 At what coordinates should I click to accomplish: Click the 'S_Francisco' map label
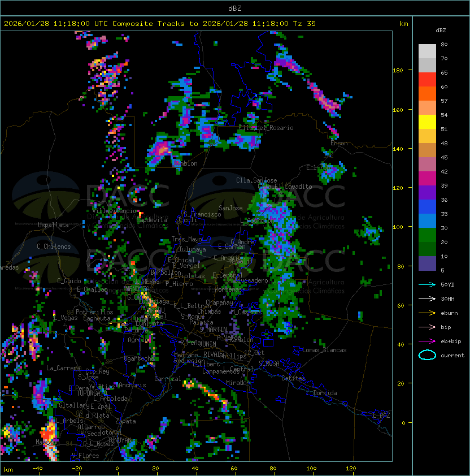[x=202, y=214]
